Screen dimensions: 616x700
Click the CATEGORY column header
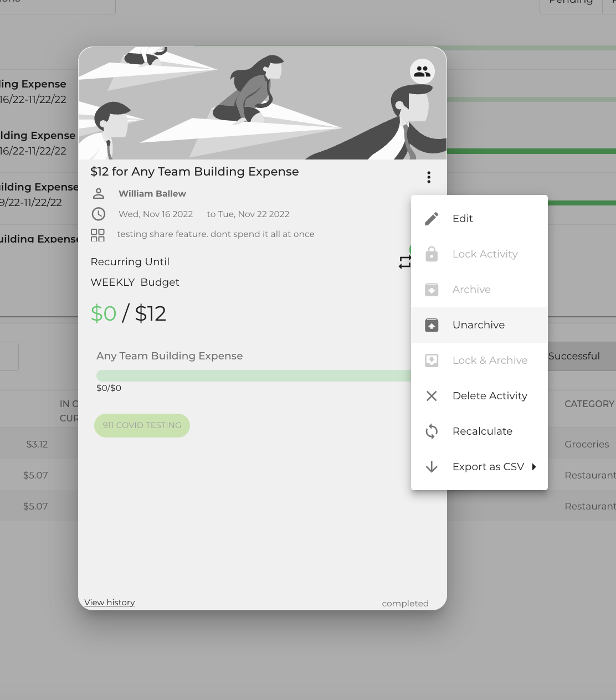pyautogui.click(x=589, y=404)
